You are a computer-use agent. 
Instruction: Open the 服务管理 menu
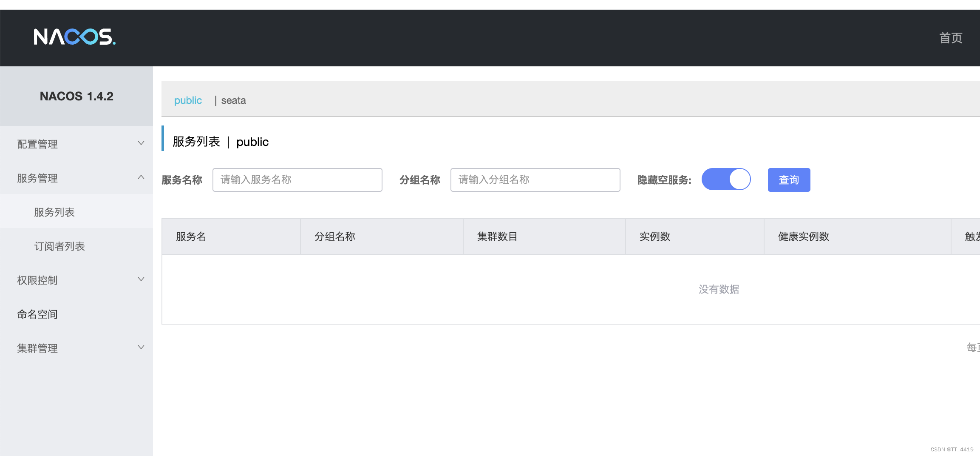[76, 178]
